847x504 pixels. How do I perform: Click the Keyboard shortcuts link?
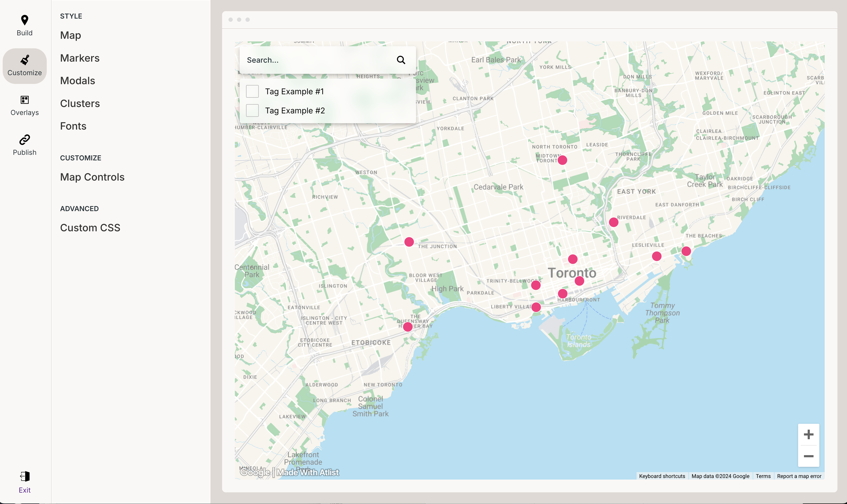(662, 476)
